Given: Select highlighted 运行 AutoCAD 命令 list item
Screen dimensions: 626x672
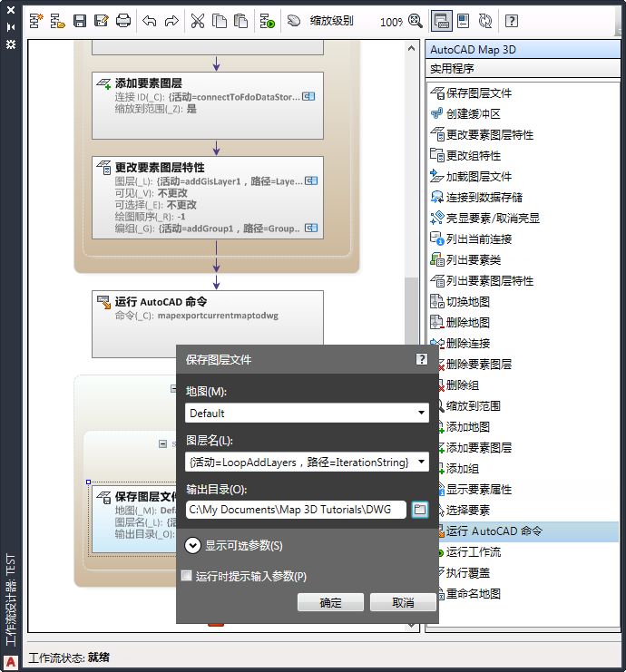Looking at the screenshot, I should 528,531.
